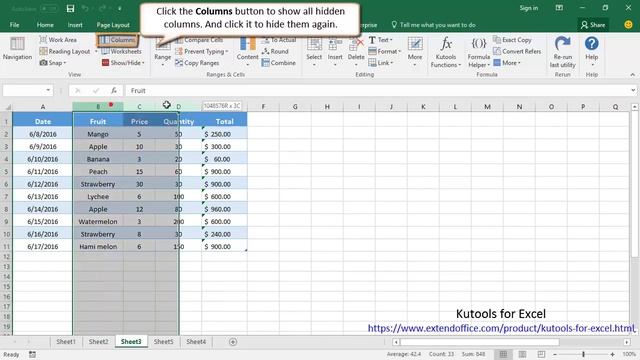Click the Tell me what you want to do box
The width and height of the screenshot is (640, 360).
[433, 25]
